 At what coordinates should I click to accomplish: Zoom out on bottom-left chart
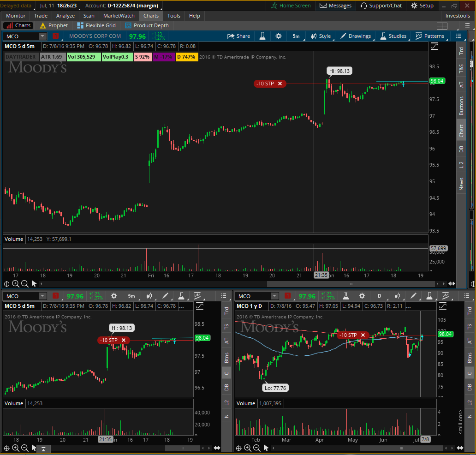point(24,448)
